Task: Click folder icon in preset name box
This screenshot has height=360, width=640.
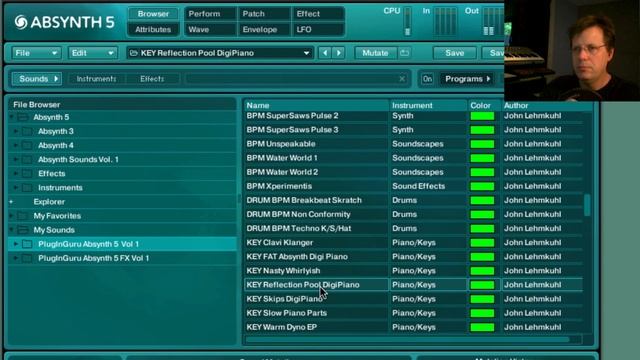Action: pos(133,53)
